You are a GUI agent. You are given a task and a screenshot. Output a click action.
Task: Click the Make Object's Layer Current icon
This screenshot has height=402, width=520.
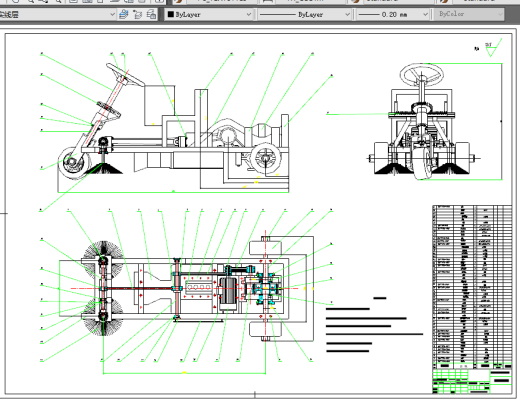coord(124,14)
